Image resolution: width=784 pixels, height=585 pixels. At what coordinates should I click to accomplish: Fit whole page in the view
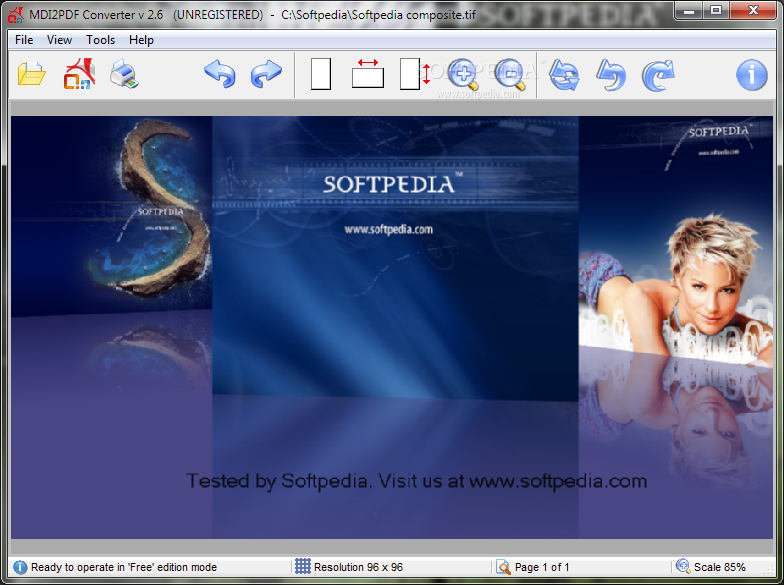click(x=320, y=74)
